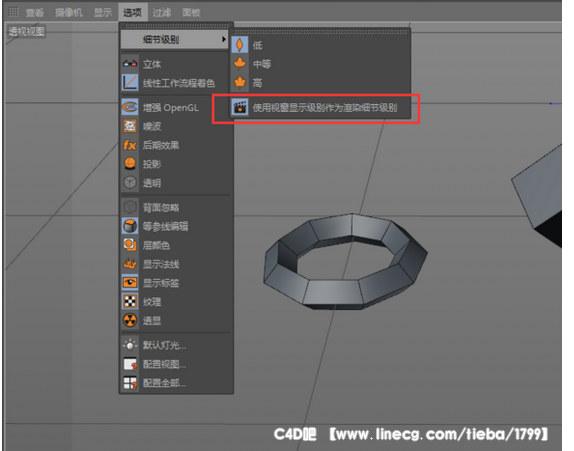
Task: Click the 配置全部 grid icon
Action: coord(130,383)
